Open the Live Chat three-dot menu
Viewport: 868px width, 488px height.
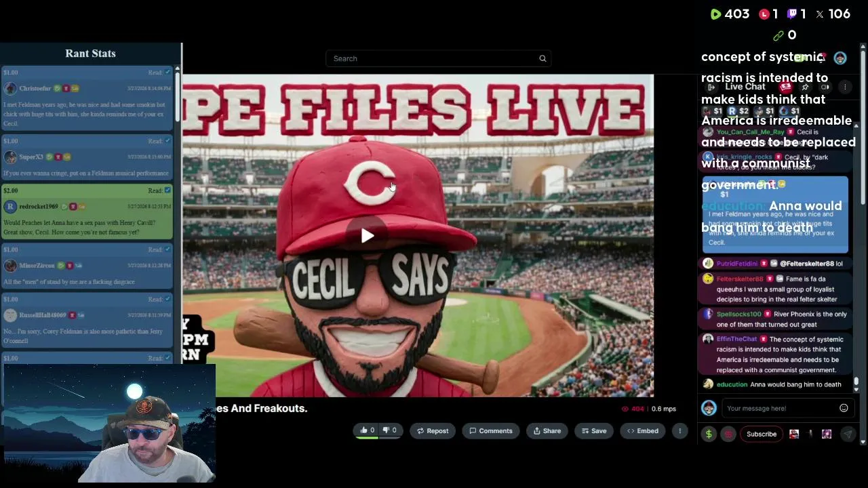point(845,87)
